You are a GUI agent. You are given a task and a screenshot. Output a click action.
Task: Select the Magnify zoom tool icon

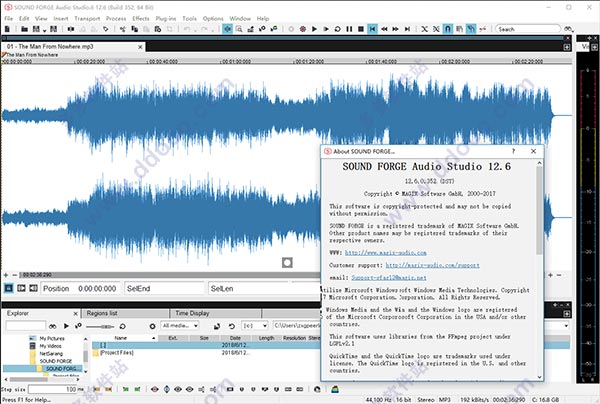click(239, 29)
